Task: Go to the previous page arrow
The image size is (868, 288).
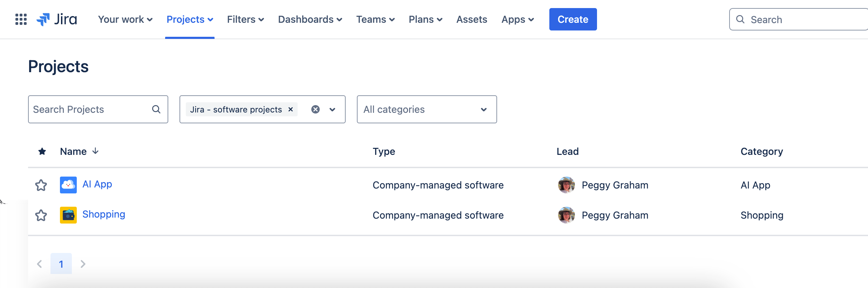Action: pos(40,264)
